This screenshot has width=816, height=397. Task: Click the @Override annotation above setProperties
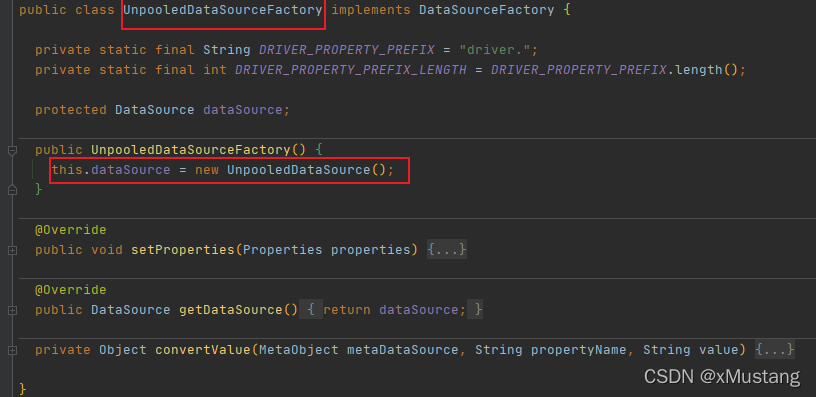coord(71,230)
